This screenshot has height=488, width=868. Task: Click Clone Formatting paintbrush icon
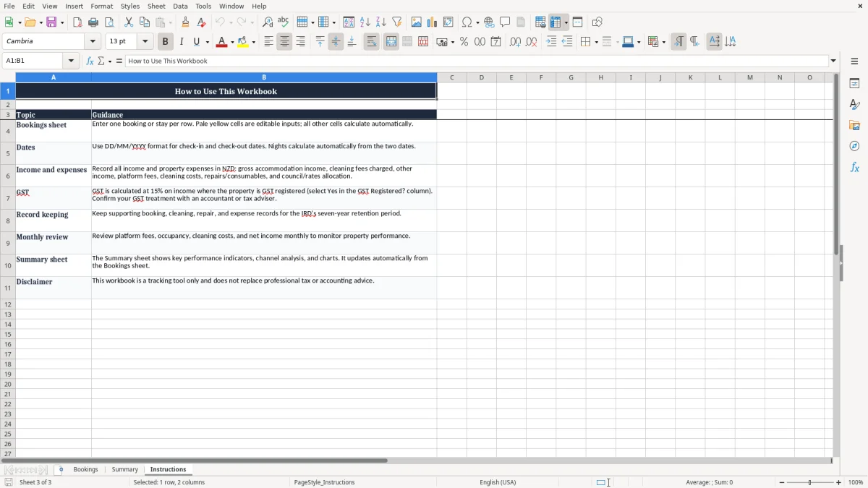[x=185, y=22]
